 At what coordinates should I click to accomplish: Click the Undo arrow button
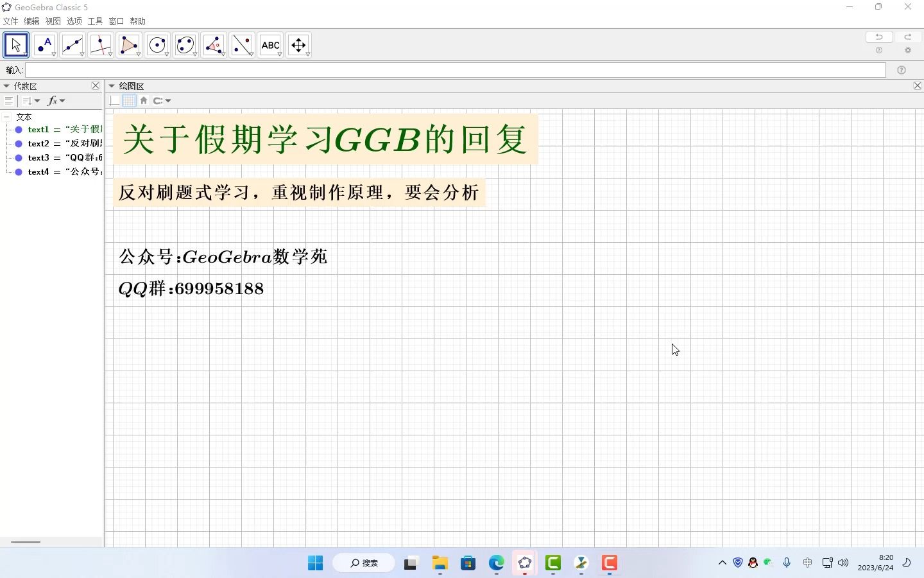879,37
